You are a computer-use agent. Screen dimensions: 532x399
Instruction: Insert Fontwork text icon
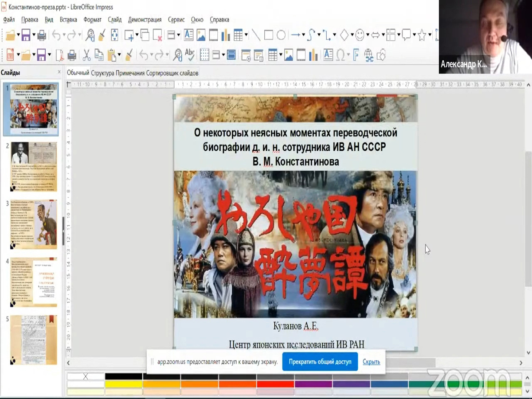356,55
